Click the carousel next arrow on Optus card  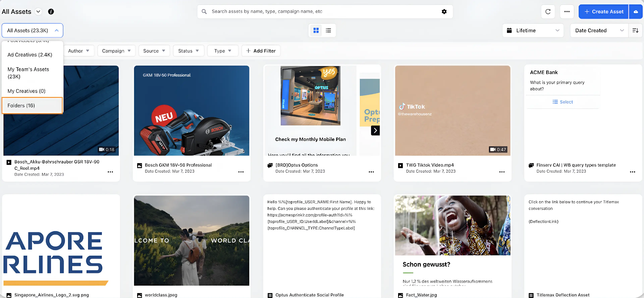(375, 130)
